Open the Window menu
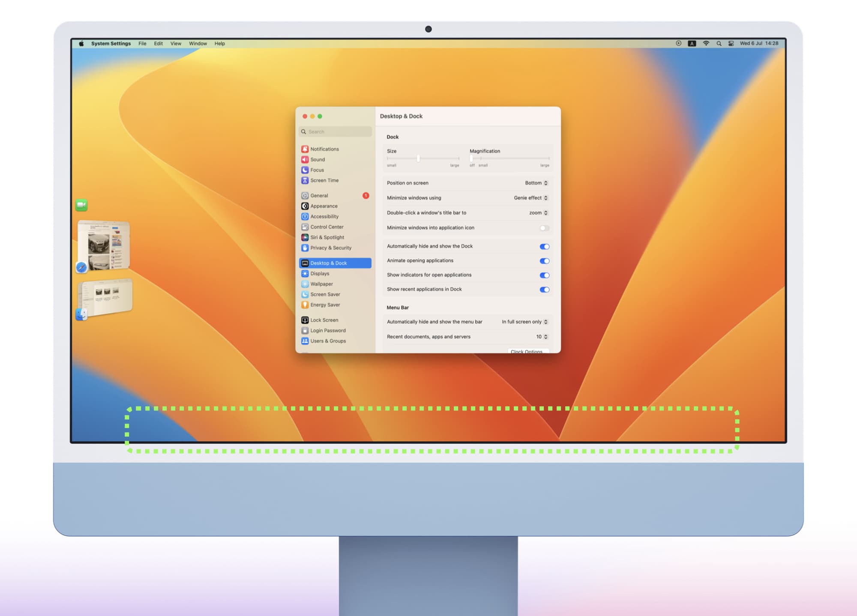The width and height of the screenshot is (857, 616). pos(198,43)
